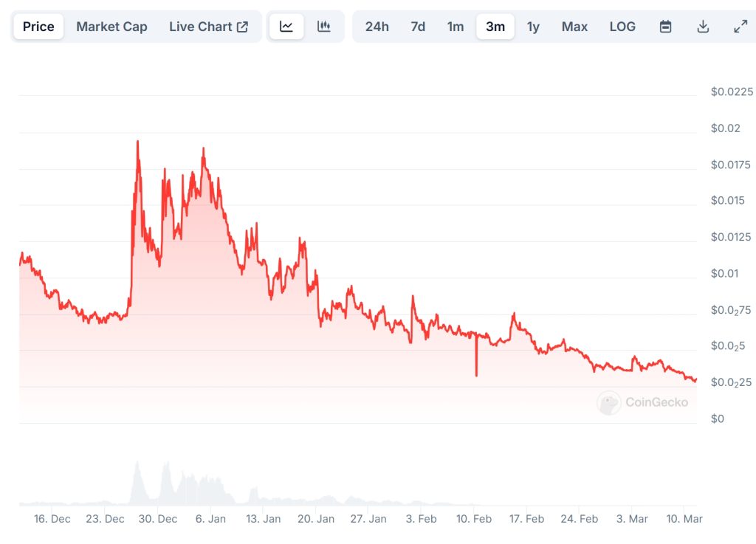Viewport: 756px width, 544px height.
Task: Download the chart data
Action: tap(703, 27)
